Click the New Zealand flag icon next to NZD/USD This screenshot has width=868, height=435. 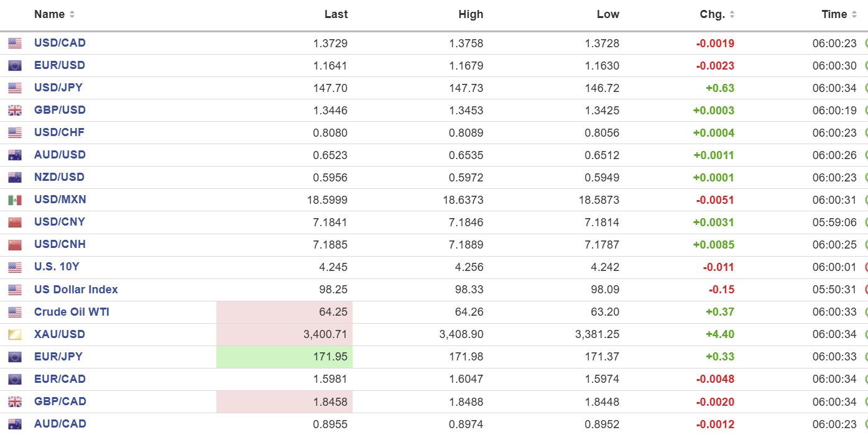coord(15,178)
